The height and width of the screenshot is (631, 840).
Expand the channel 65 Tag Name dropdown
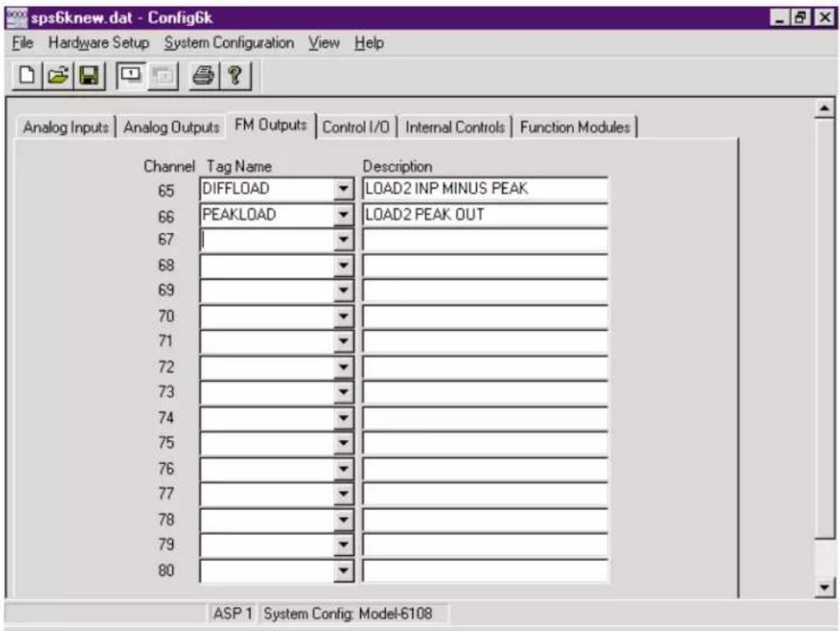[x=344, y=189]
